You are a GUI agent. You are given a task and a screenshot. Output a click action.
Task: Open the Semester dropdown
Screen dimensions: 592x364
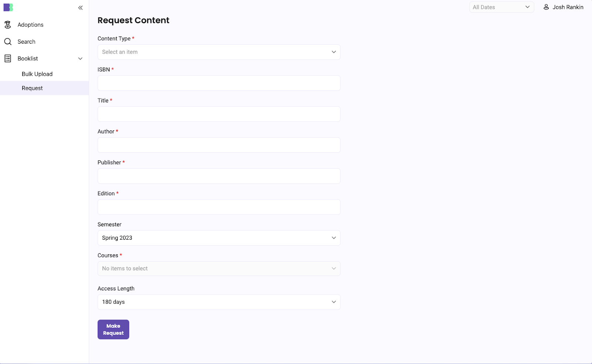(x=219, y=238)
